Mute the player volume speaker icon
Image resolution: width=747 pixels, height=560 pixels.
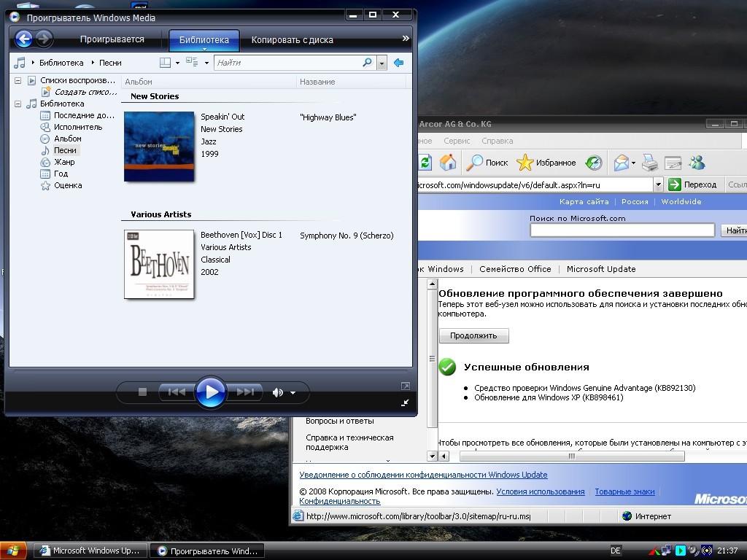[277, 392]
